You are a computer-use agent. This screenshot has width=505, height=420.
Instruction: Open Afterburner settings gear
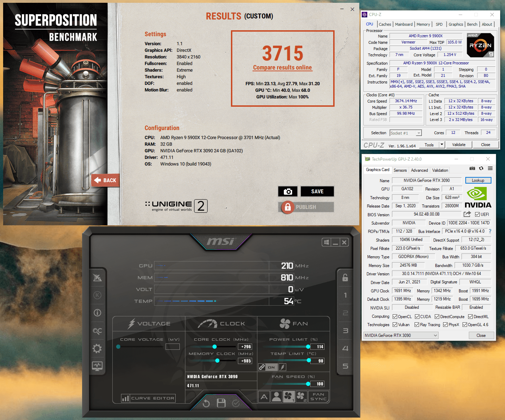tap(97, 348)
